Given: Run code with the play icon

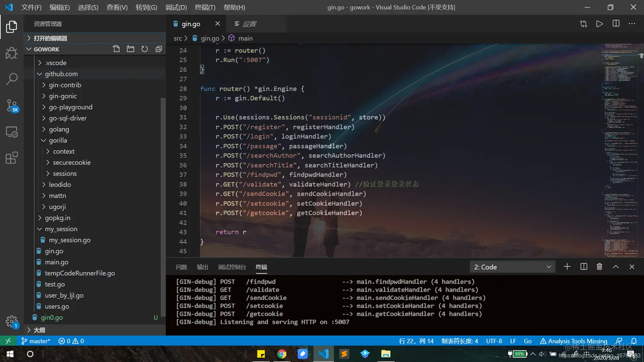Looking at the screenshot, I should (x=599, y=24).
